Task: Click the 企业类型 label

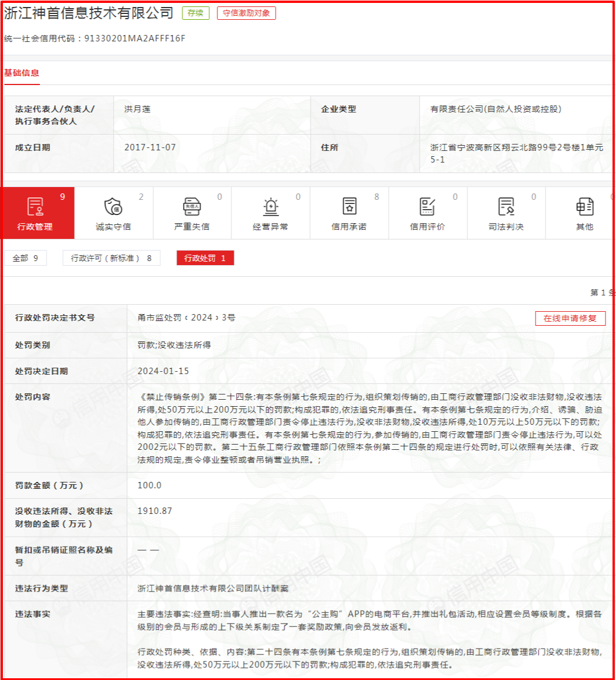Action: click(x=339, y=110)
